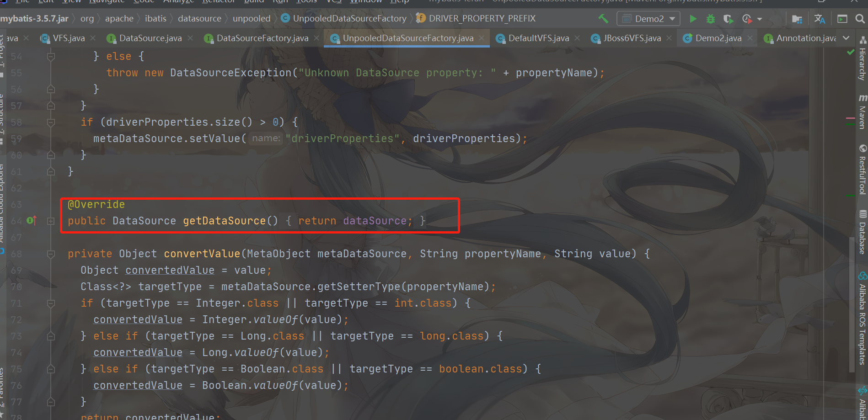Collapse convertValue method at line 68

tap(51, 254)
